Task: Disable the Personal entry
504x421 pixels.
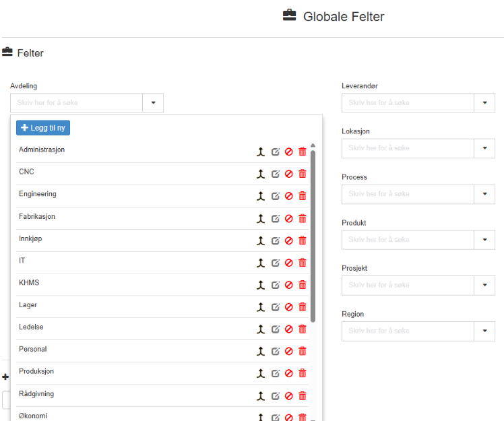Action: [x=289, y=351]
